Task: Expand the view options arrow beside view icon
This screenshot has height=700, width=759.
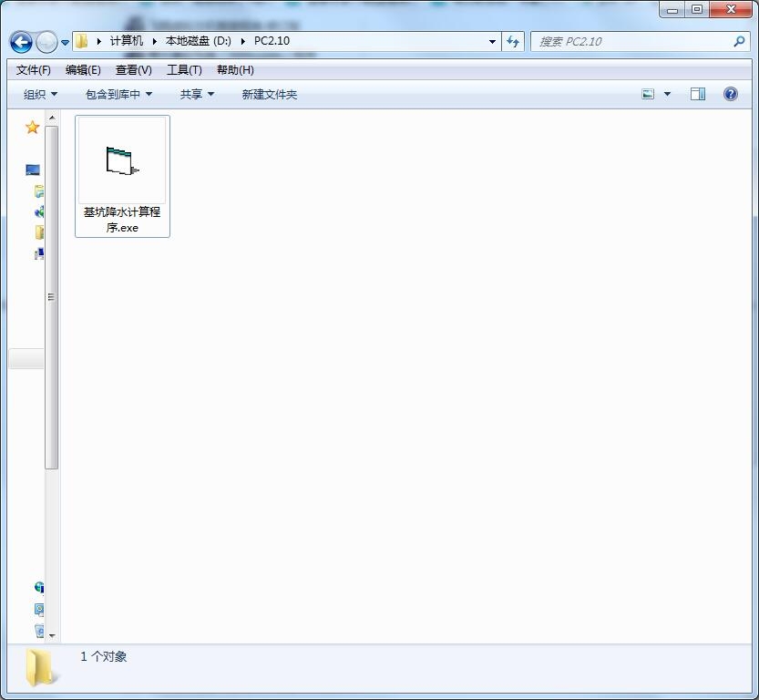Action: [x=667, y=94]
